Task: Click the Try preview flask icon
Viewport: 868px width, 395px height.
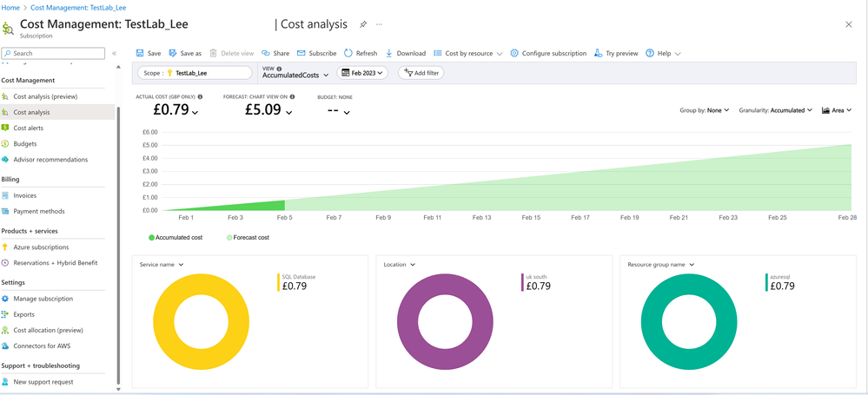Action: [x=598, y=54]
